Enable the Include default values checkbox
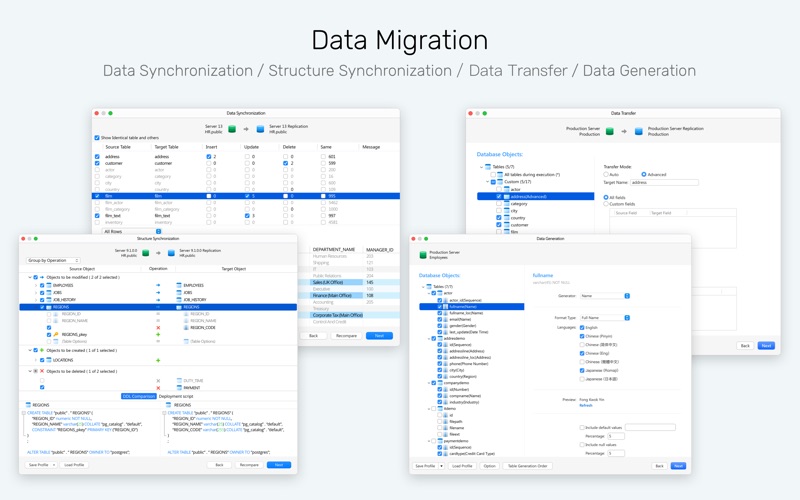800x500 pixels. point(582,428)
